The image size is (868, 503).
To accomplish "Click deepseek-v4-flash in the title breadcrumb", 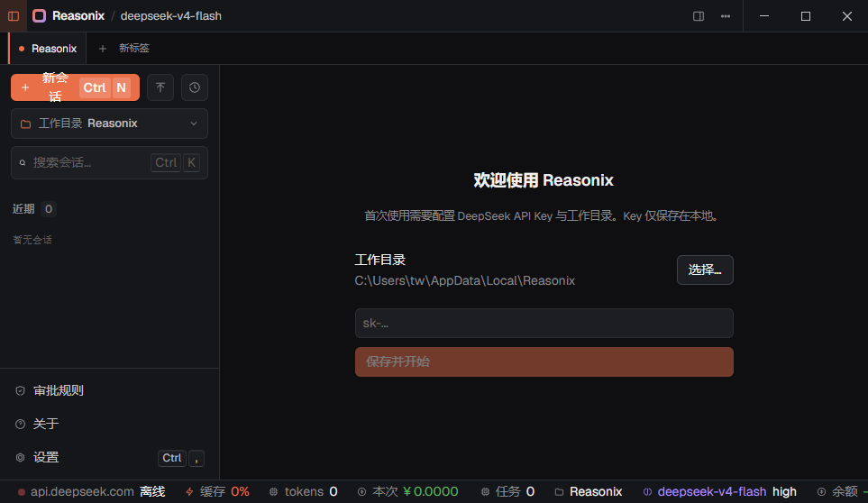I will [x=171, y=16].
